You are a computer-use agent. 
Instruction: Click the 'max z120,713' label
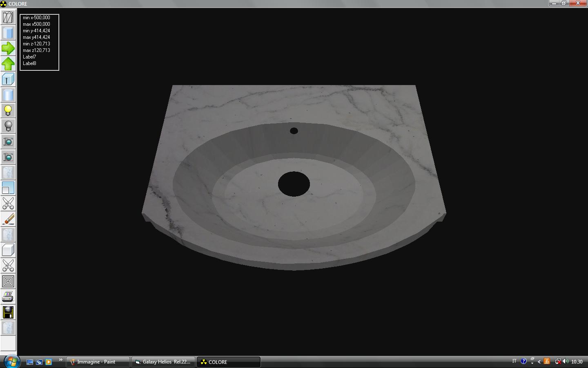click(x=36, y=50)
